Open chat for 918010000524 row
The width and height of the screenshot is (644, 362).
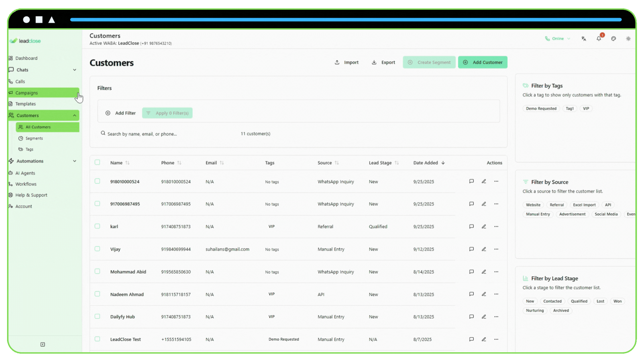coord(471,181)
